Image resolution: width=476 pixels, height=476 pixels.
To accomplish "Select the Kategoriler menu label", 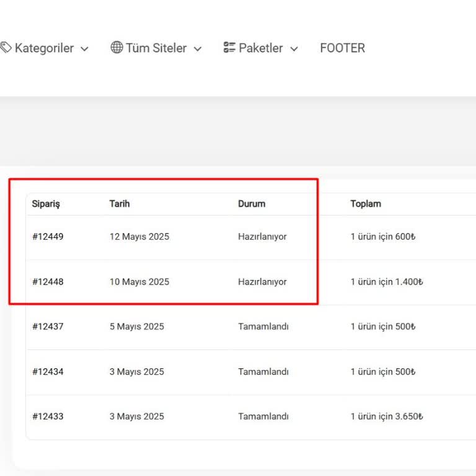I will 44,48.
